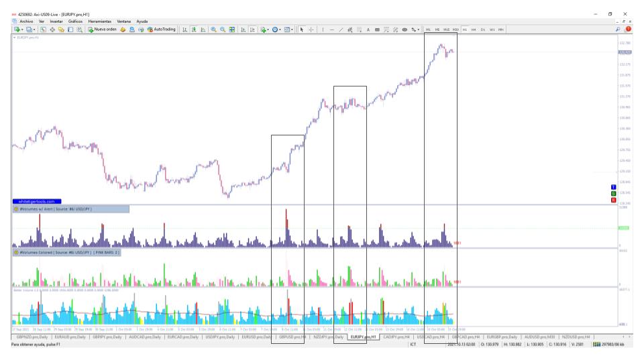Image resolution: width=644 pixels, height=362 pixels.
Task: Switch to D1 timeframe
Action: click(x=482, y=29)
